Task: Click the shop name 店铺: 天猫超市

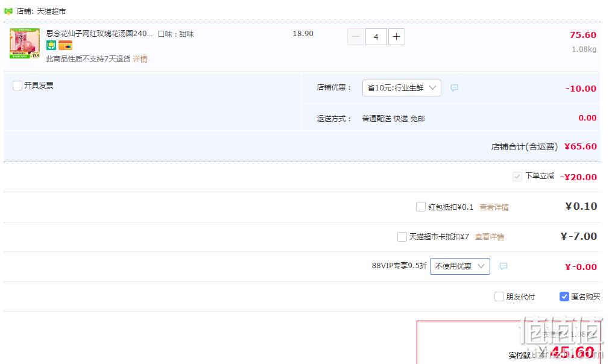Action: pyautogui.click(x=41, y=11)
